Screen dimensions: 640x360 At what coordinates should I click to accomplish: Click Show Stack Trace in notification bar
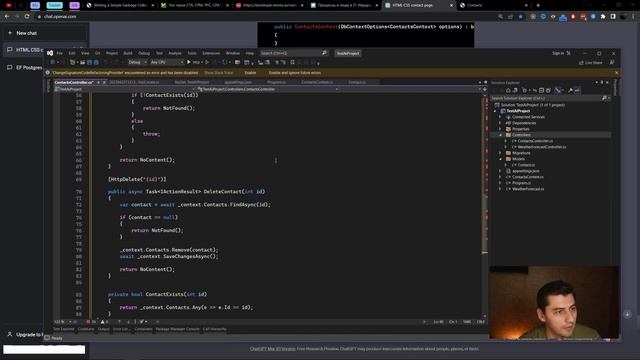[x=219, y=73]
